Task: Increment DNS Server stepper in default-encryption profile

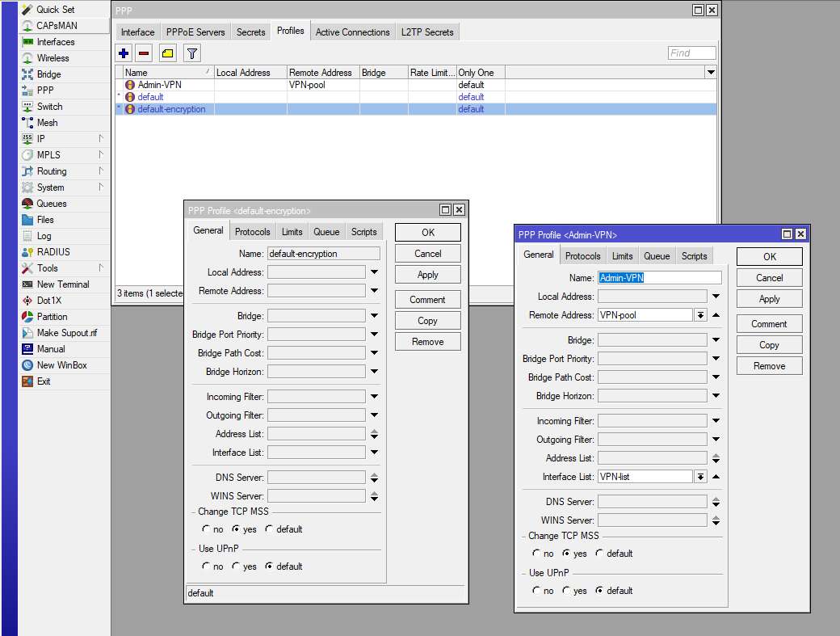Action: click(375, 474)
